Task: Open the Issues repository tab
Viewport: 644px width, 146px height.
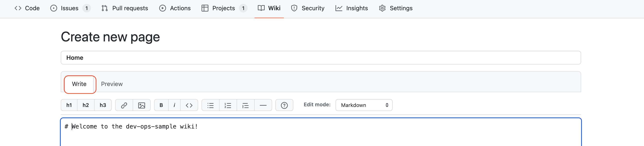Action: point(70,8)
